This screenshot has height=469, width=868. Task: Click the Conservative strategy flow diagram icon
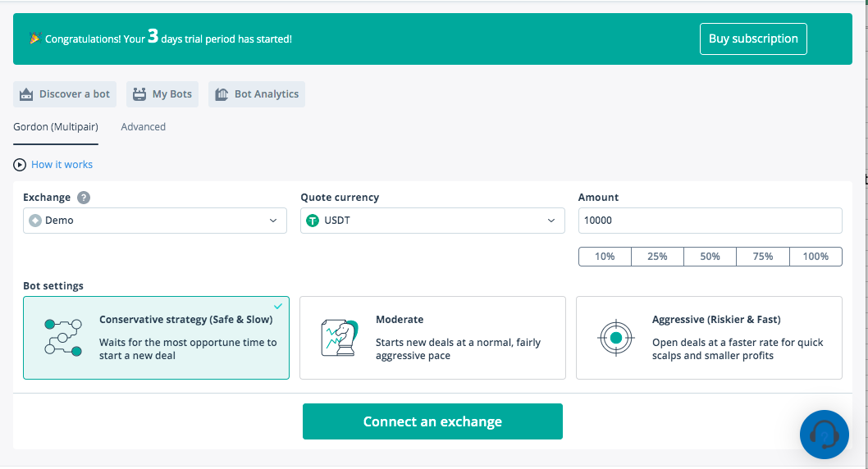tap(63, 337)
